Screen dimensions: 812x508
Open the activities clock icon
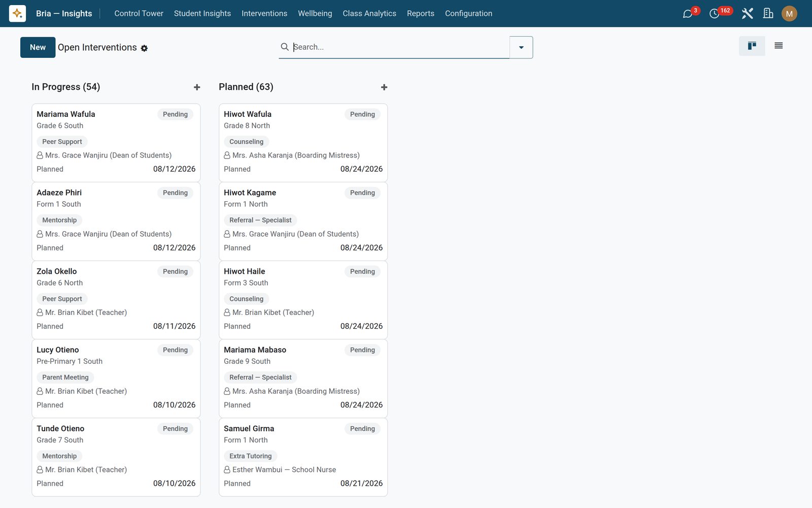pos(715,14)
